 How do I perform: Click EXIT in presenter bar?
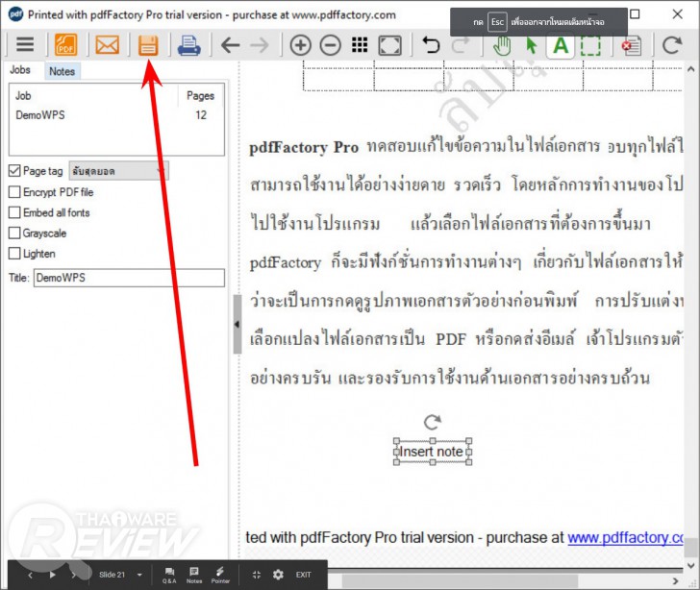pos(303,575)
